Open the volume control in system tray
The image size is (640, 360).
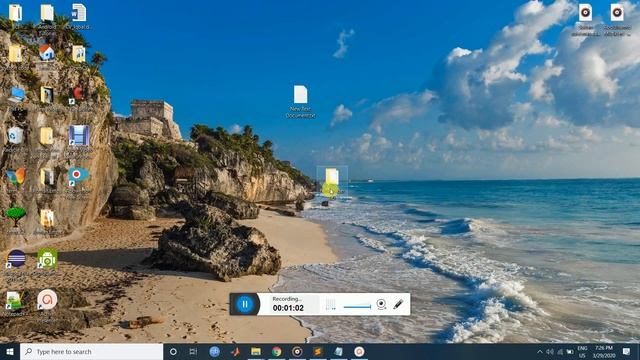(x=550, y=351)
